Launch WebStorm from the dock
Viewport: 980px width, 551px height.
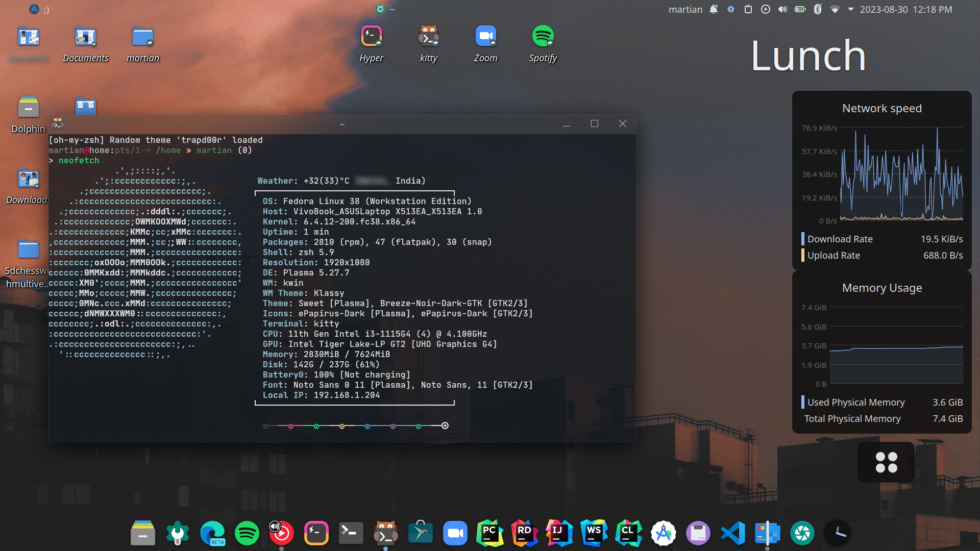[x=594, y=533]
